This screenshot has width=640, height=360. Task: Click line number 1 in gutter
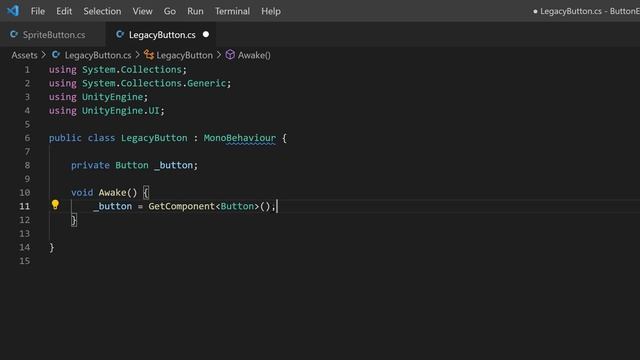coord(27,70)
